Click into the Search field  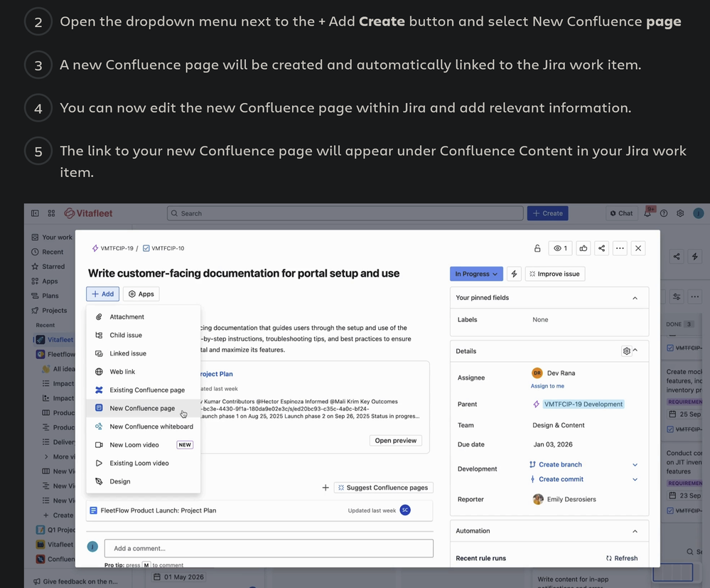tap(345, 213)
